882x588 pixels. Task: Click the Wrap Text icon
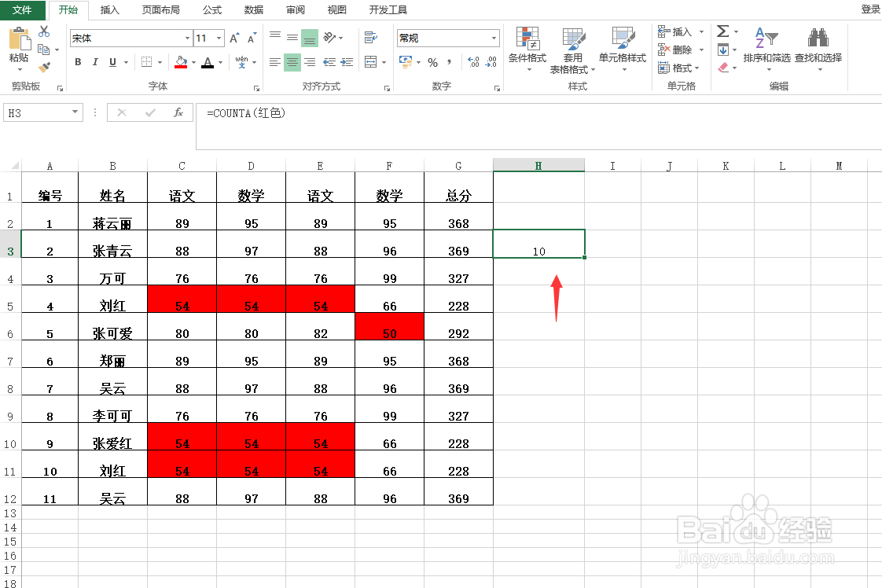pos(371,38)
